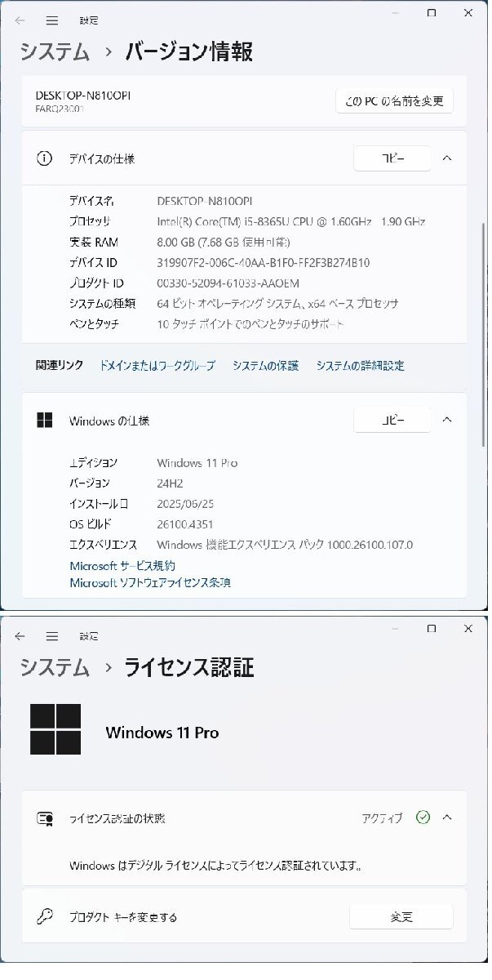Click この PC の名前を変更 button
The image size is (492, 980).
[x=394, y=100]
